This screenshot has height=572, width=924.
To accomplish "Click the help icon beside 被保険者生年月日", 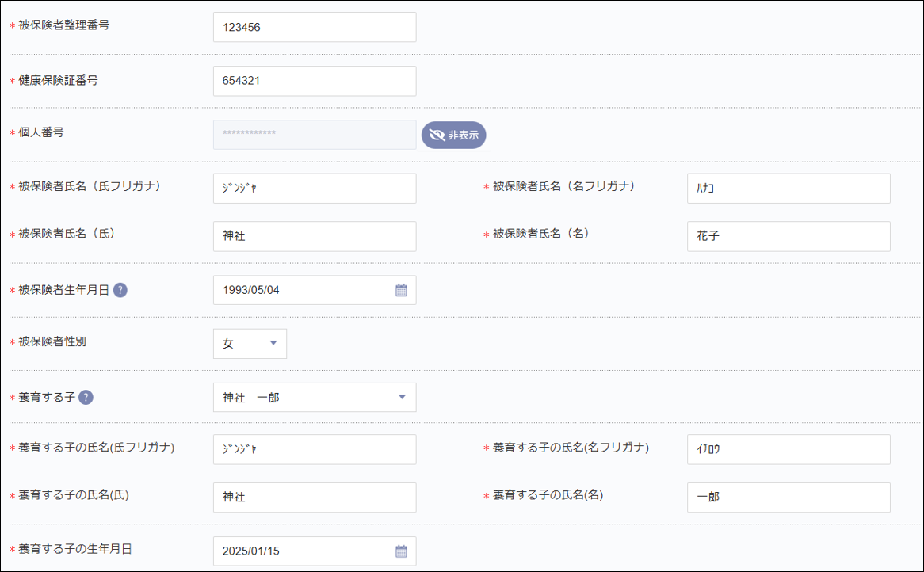I will [119, 290].
